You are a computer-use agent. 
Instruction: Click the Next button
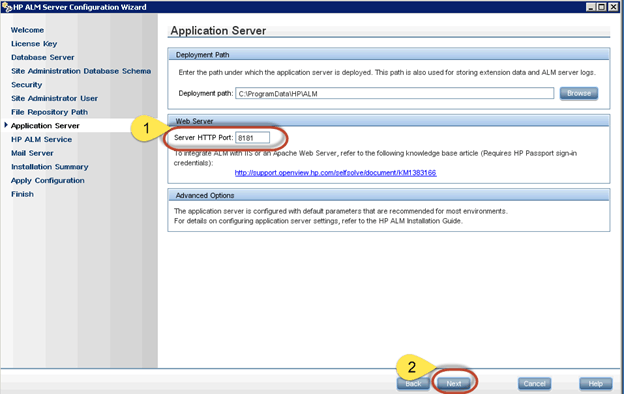point(454,384)
